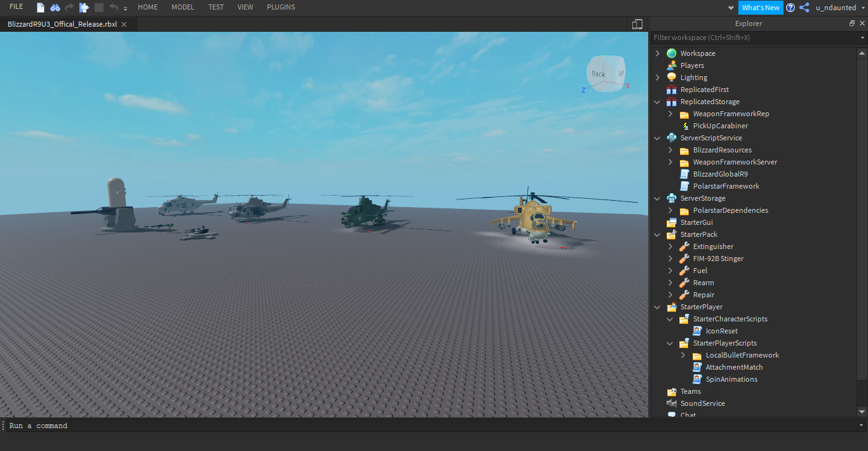Screen dimensions: 868x451
Task: Click the What's New button
Action: point(761,8)
